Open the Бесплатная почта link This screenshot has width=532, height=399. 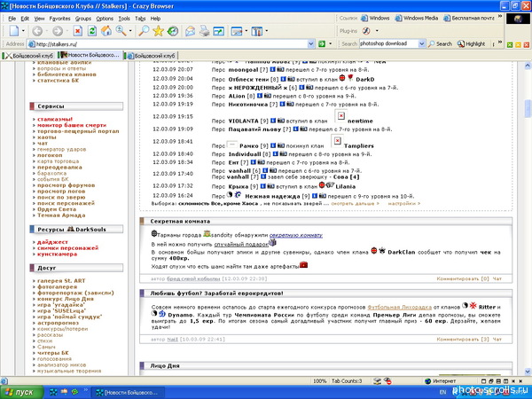[x=469, y=19]
